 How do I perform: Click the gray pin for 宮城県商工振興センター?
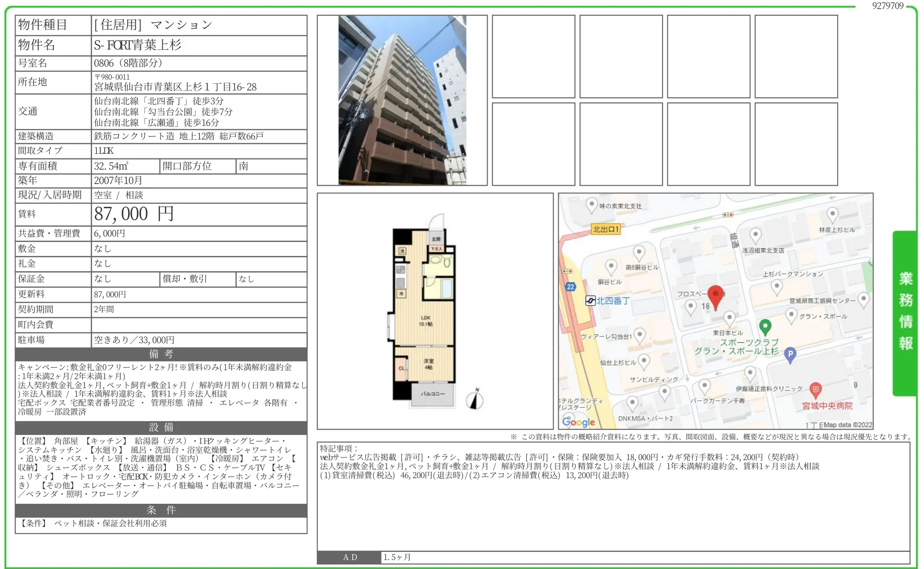[863, 299]
